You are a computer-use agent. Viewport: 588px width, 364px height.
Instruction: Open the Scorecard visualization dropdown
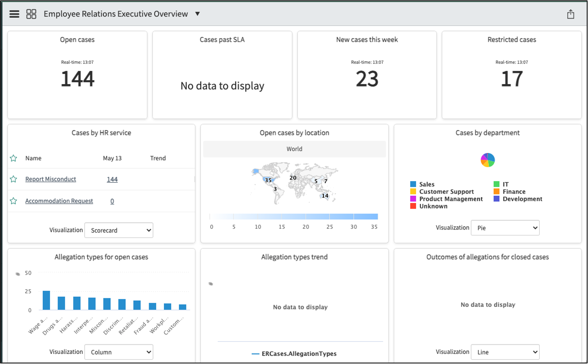[x=119, y=230]
